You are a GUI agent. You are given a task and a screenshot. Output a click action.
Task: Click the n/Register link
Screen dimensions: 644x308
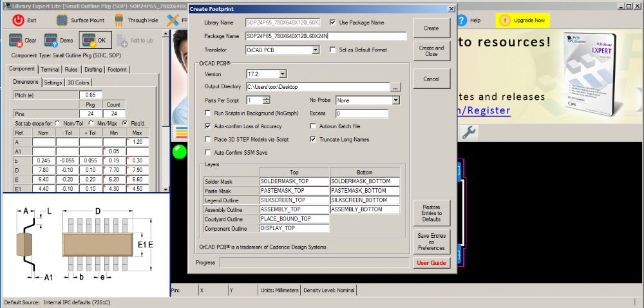pyautogui.click(x=484, y=110)
